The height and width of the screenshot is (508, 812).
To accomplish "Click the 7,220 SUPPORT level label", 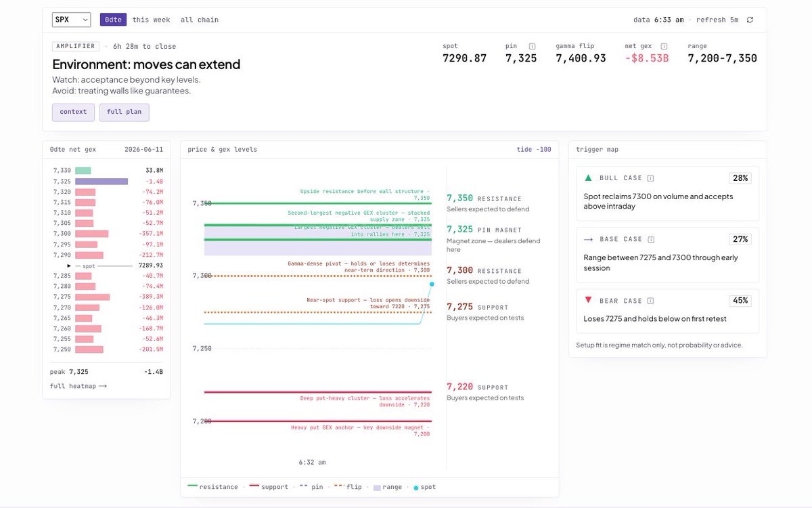I will (477, 387).
